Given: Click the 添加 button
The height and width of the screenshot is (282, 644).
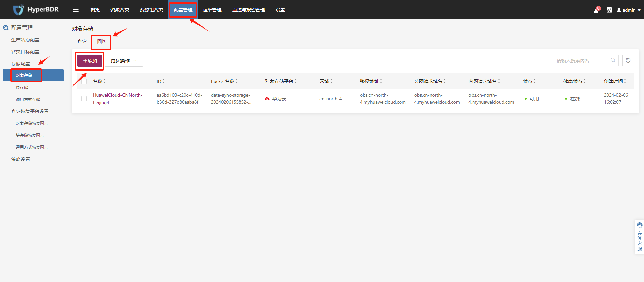Looking at the screenshot, I should (90, 61).
